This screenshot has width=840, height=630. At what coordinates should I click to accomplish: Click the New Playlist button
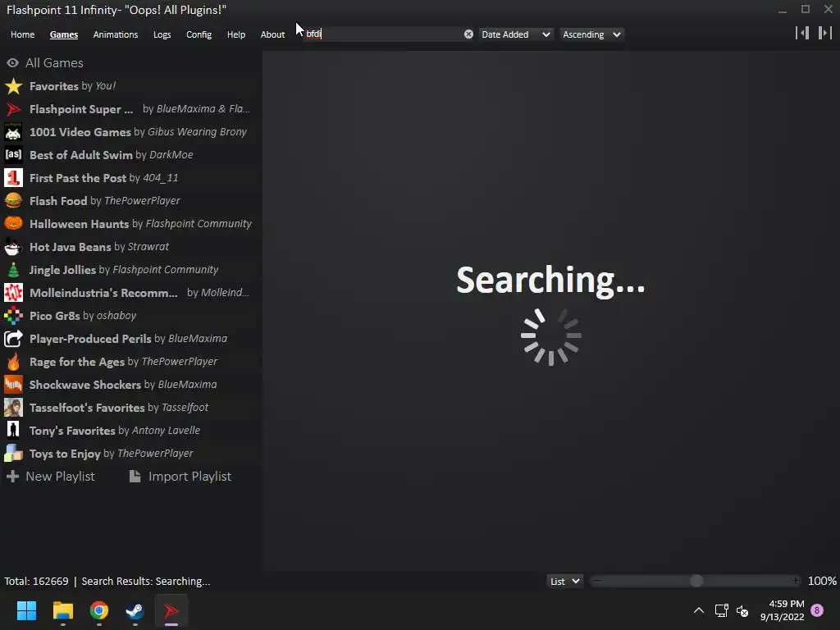tap(51, 477)
